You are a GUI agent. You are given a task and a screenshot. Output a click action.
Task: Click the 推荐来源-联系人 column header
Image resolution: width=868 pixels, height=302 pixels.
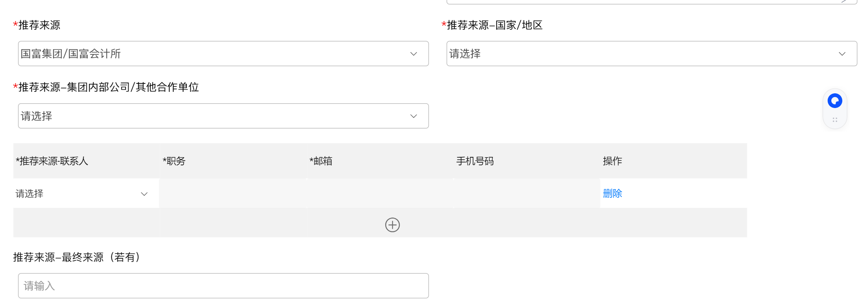coord(52,161)
